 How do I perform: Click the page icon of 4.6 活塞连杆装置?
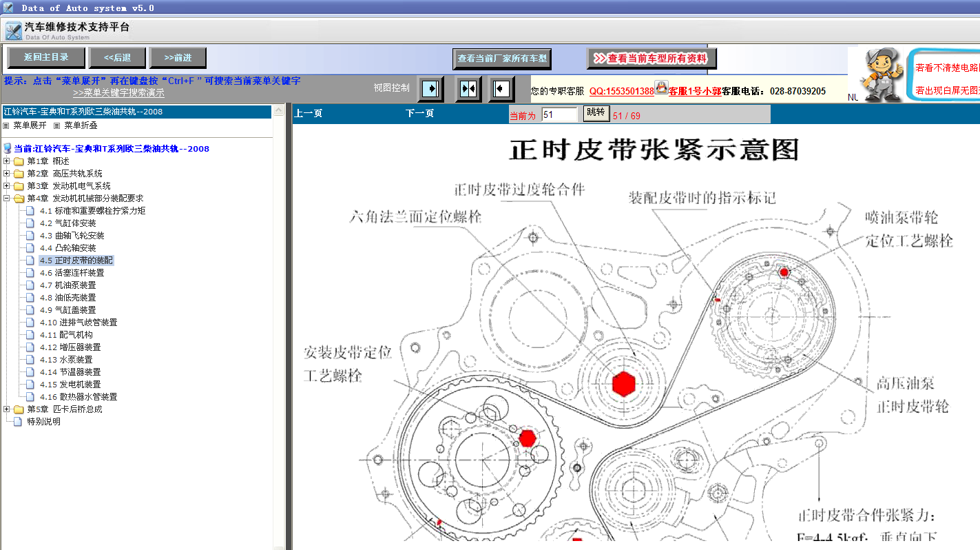click(30, 273)
